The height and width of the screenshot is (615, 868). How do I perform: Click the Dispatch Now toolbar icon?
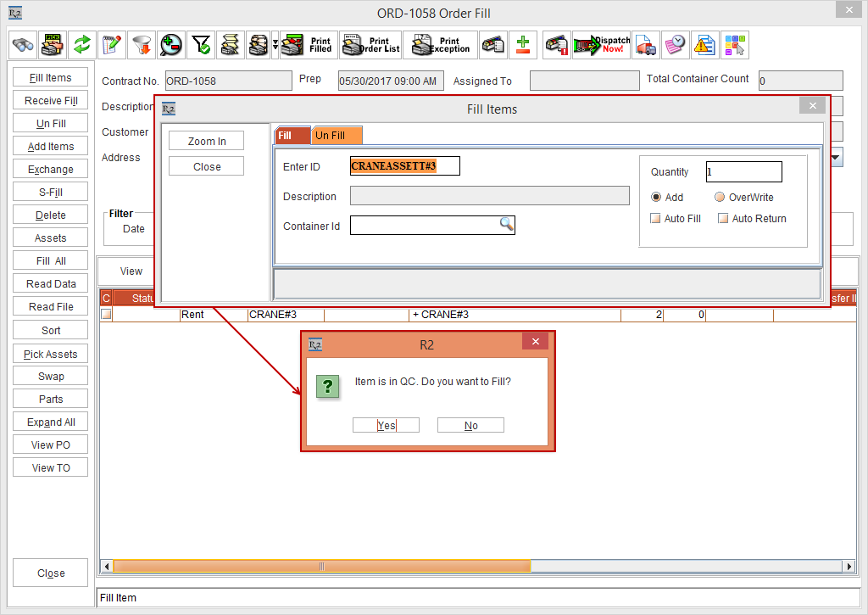[x=602, y=45]
